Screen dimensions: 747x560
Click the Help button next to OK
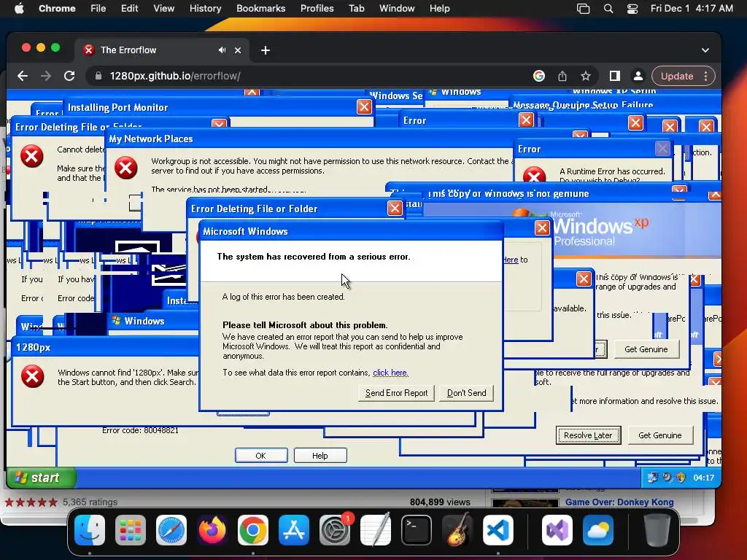[320, 456]
